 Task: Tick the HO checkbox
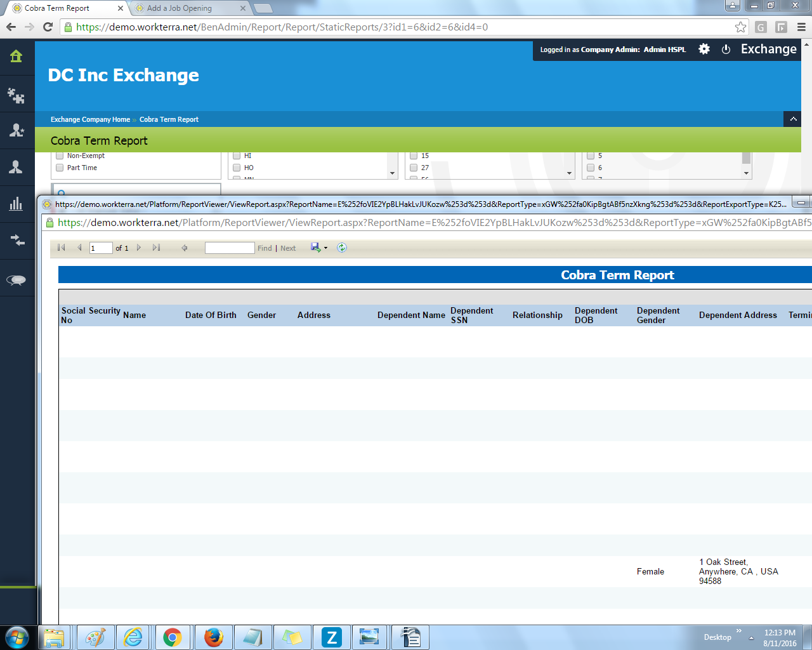[237, 168]
